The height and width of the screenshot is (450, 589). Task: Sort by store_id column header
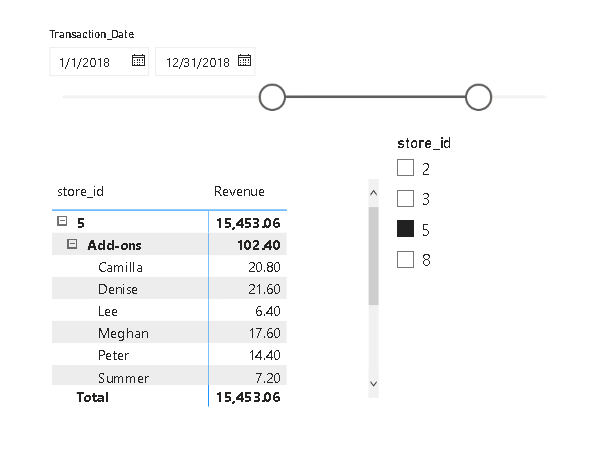pos(80,192)
